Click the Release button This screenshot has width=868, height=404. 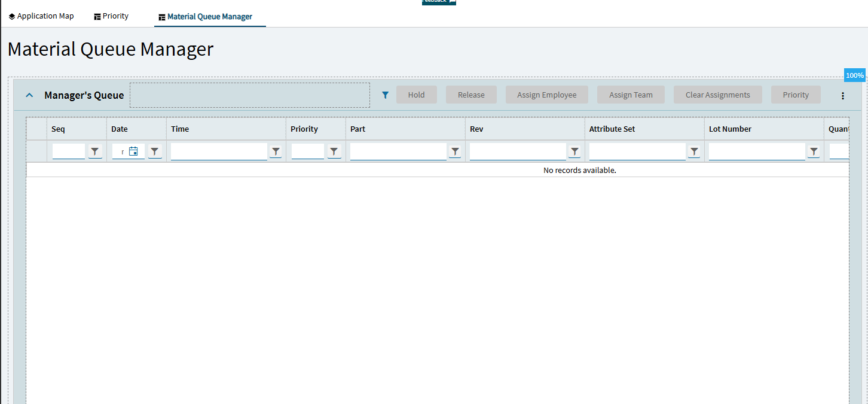tap(471, 95)
